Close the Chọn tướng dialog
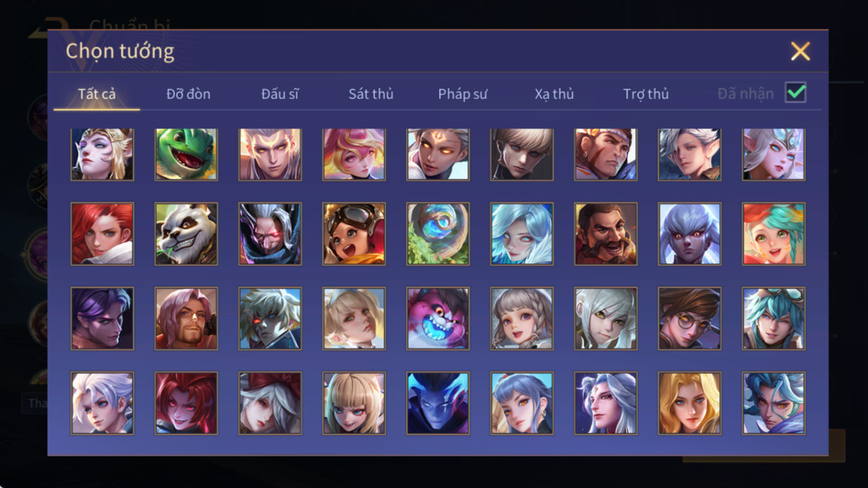868x488 pixels. (x=800, y=51)
